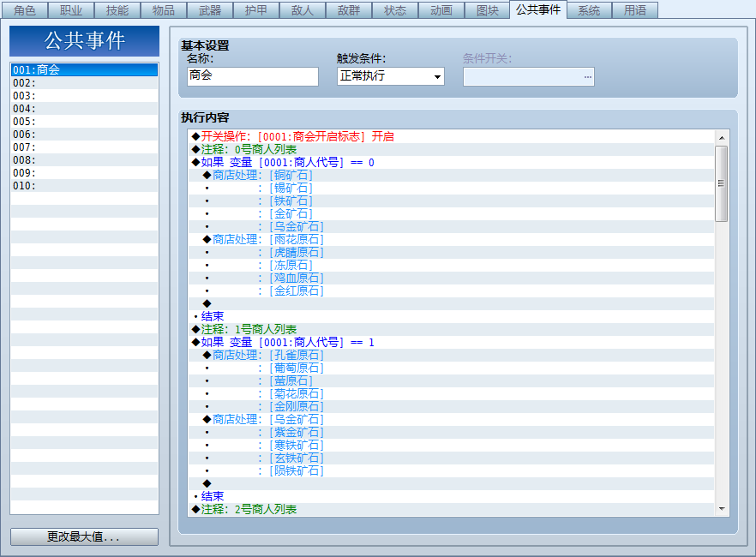Select common event slot 010
Screen dimensions: 756x557
[84, 185]
